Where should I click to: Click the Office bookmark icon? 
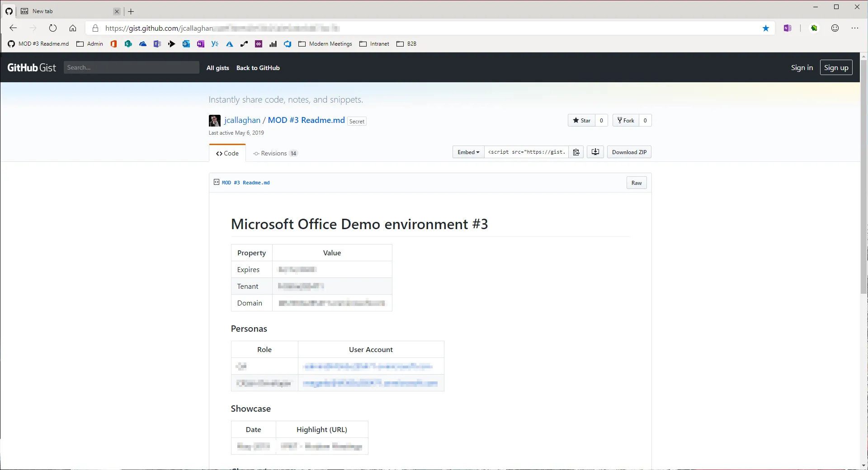point(114,44)
